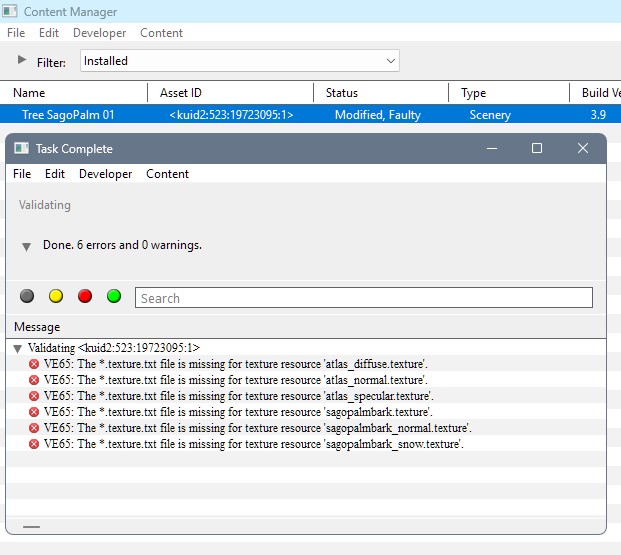621x555 pixels.
Task: Sort by the Name column header
Action: point(74,93)
